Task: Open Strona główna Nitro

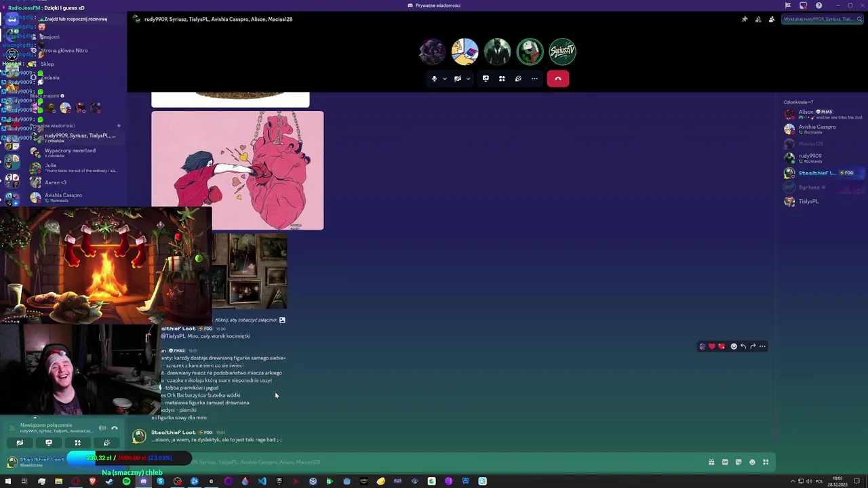Action: tap(75, 50)
